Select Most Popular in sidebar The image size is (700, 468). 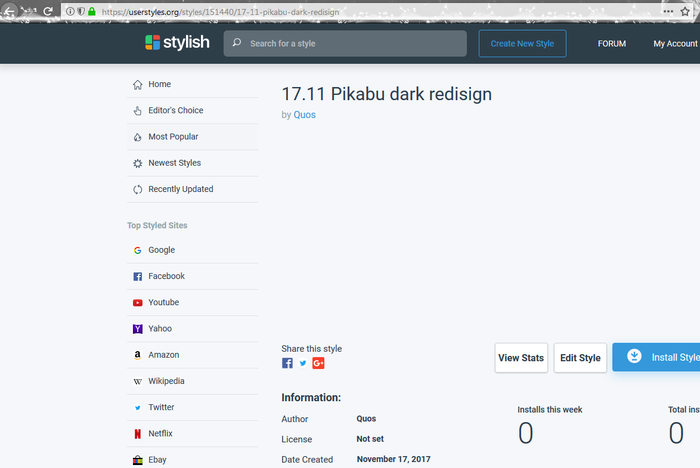pyautogui.click(x=173, y=137)
